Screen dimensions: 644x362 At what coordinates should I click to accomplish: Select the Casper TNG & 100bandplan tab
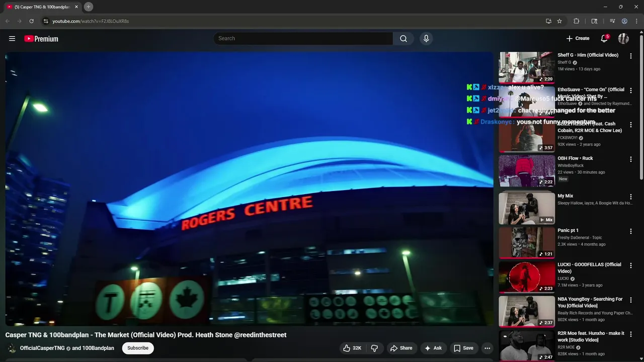[x=42, y=7]
